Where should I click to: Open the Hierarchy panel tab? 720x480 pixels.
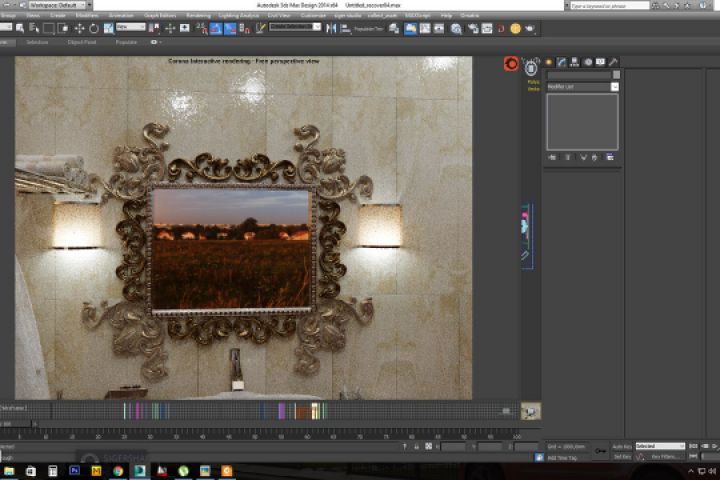[574, 62]
